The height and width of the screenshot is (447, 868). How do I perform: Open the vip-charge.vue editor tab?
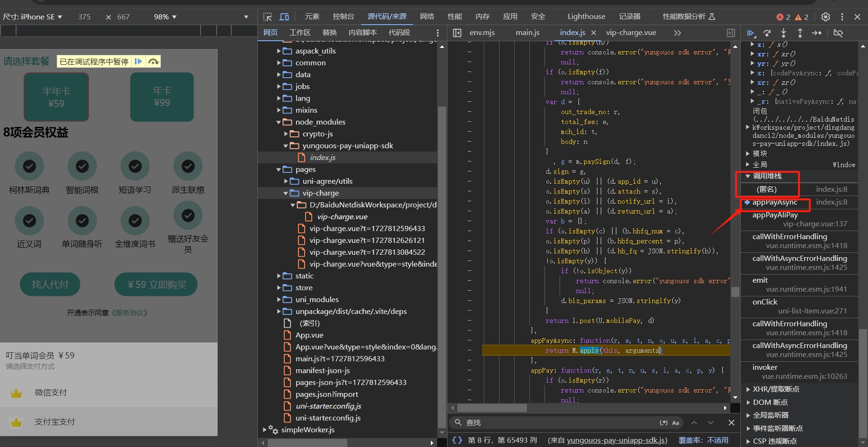631,33
